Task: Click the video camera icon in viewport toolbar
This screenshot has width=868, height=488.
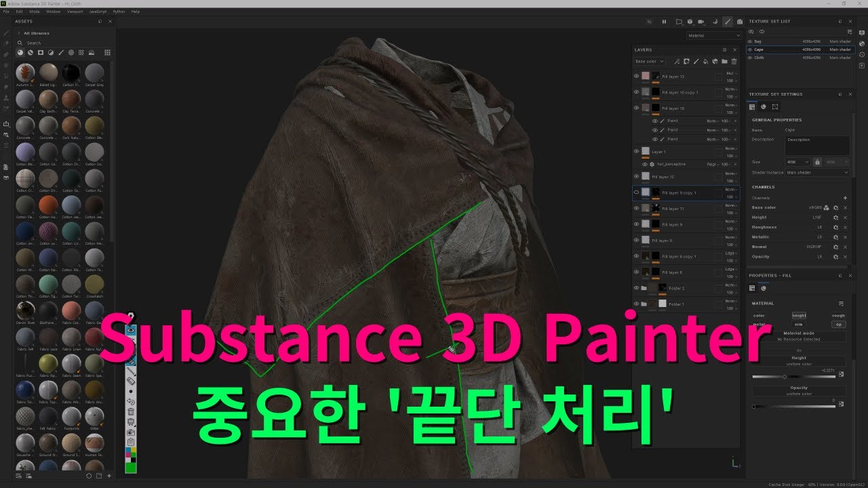Action: coord(701,22)
